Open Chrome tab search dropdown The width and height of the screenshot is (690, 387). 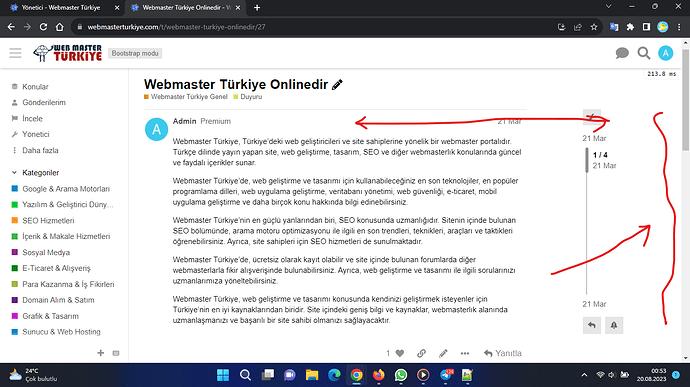[x=609, y=7]
